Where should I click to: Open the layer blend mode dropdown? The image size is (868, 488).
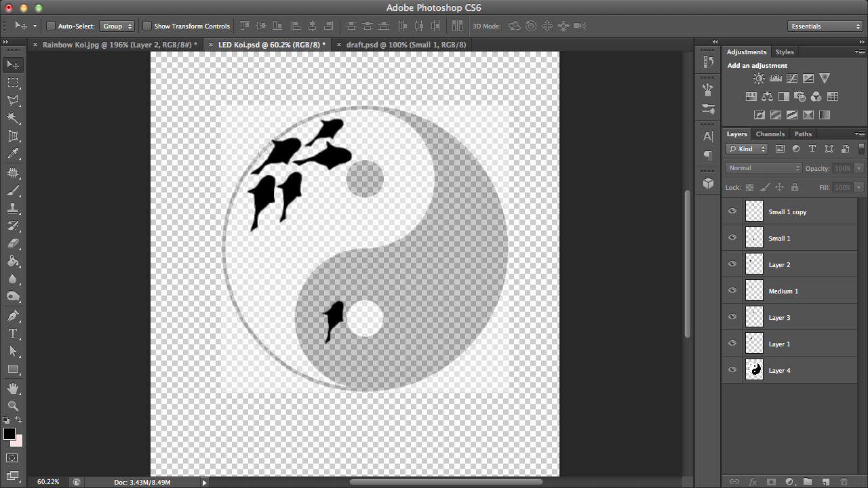763,167
